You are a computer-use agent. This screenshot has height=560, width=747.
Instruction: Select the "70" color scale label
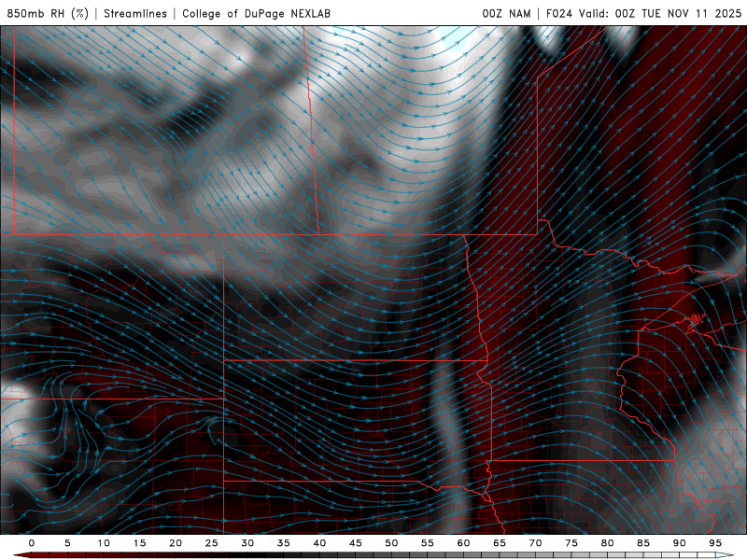pos(535,543)
